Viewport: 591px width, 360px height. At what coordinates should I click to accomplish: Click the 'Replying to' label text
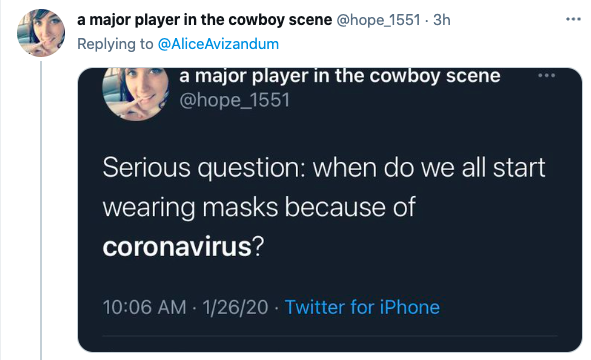pyautogui.click(x=115, y=44)
